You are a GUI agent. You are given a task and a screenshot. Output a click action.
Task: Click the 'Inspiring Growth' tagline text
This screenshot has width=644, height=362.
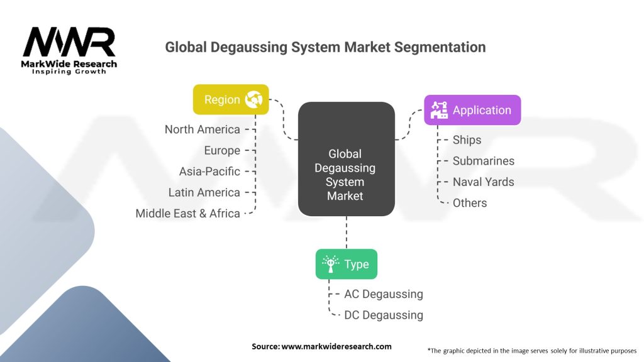click(x=69, y=72)
